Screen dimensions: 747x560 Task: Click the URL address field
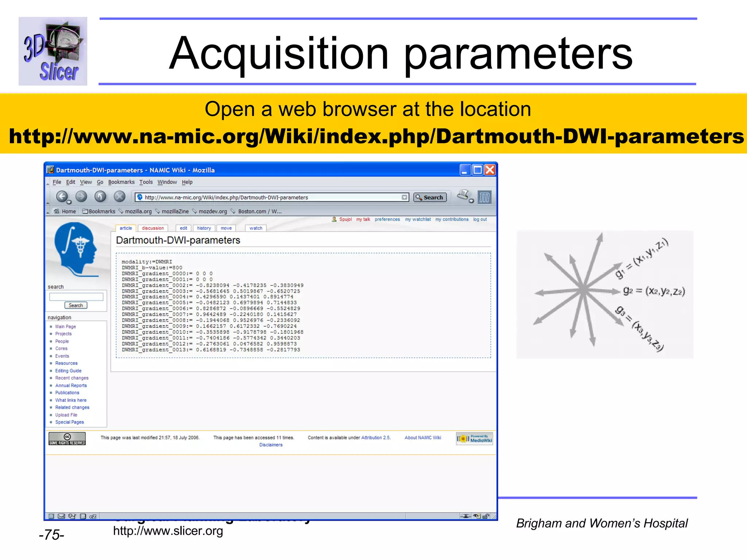pos(272,197)
